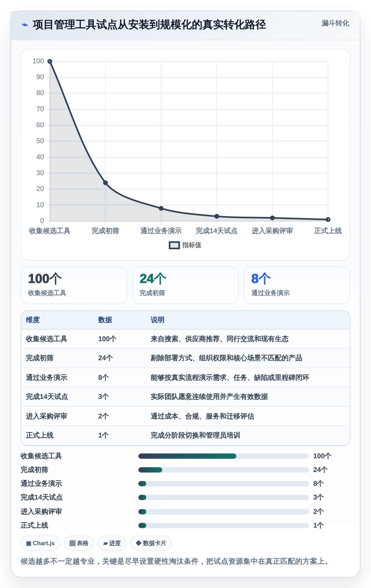Image resolution: width=371 pixels, height=588 pixels.
Task: Click the 维度 column header
Action: [33, 320]
